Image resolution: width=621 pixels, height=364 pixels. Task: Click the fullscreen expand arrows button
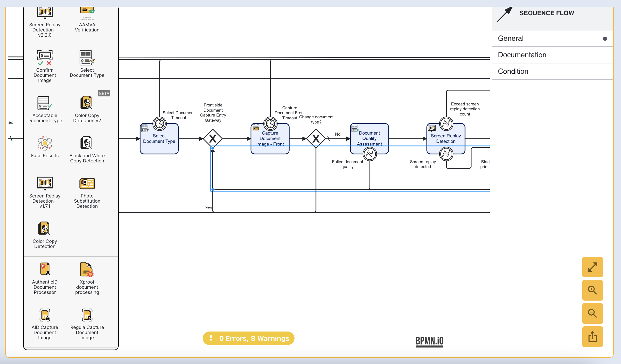point(592,267)
